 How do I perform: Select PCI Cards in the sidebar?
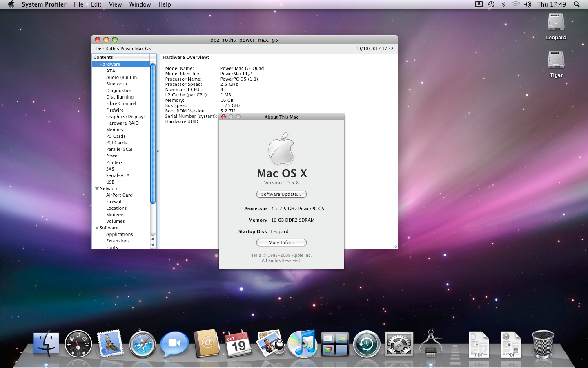[116, 143]
